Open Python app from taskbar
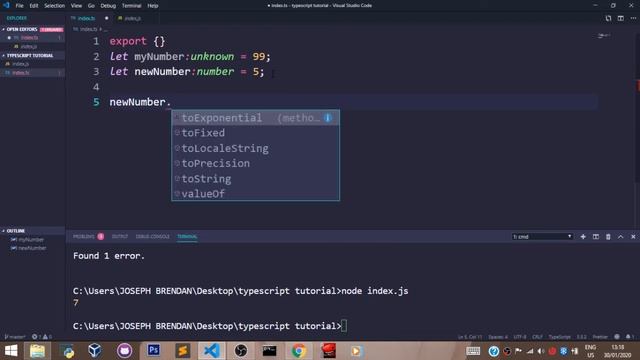This screenshot has width=640, height=360. (68, 351)
